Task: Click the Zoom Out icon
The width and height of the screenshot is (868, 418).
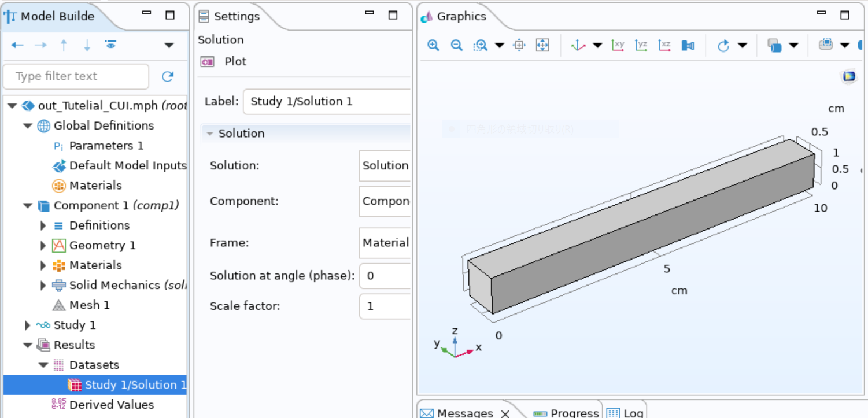Action: (456, 45)
